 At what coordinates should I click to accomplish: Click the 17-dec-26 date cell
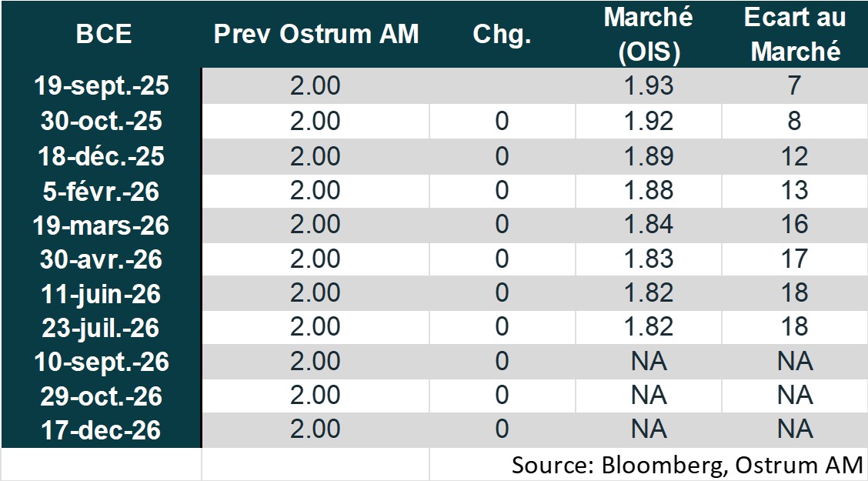pyautogui.click(x=102, y=430)
